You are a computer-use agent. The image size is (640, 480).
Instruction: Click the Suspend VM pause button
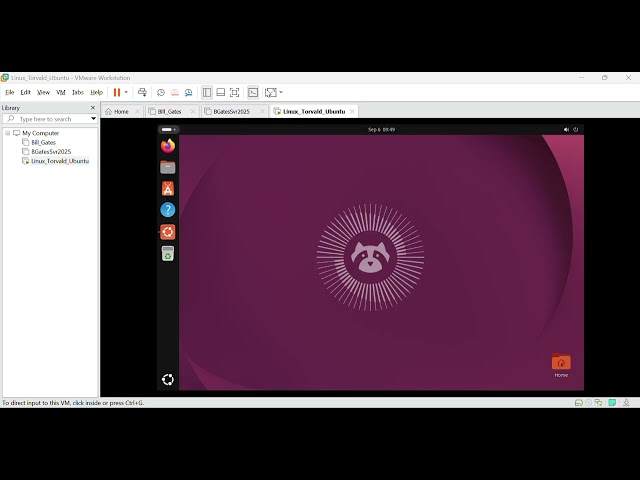tap(117, 93)
